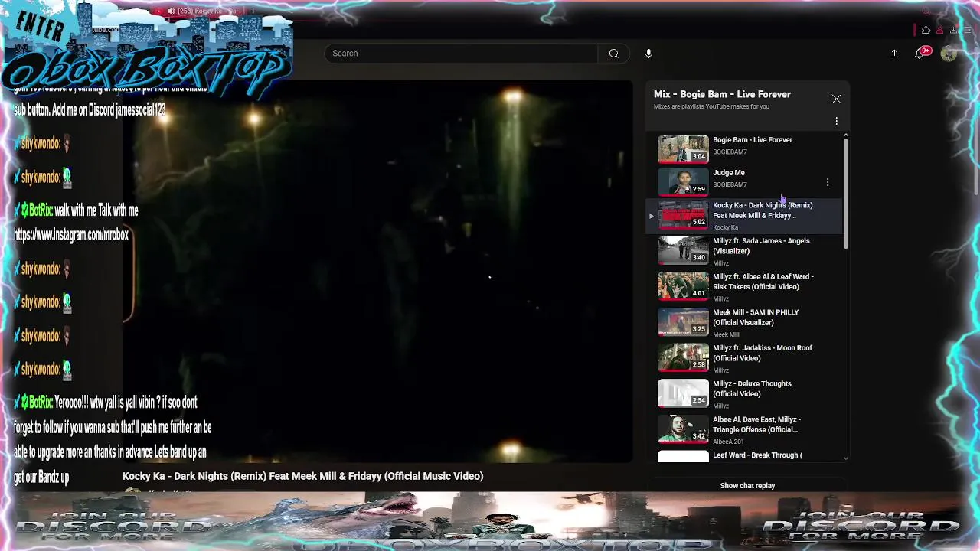Click the now-playing arrow beside Kocky Ka
This screenshot has width=980, height=551.
tap(652, 216)
